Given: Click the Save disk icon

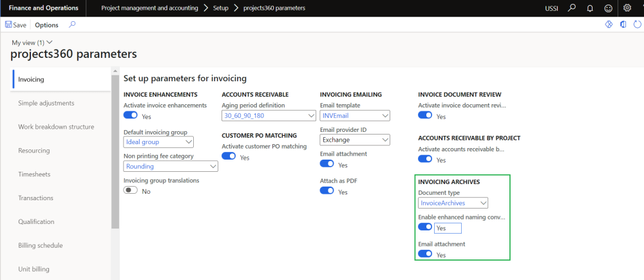Looking at the screenshot, I should 8,25.
